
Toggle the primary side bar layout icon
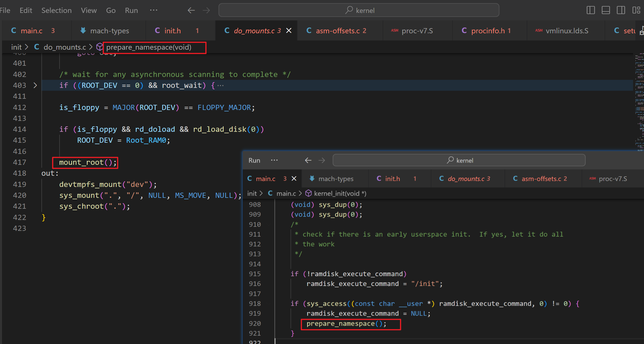(x=591, y=10)
